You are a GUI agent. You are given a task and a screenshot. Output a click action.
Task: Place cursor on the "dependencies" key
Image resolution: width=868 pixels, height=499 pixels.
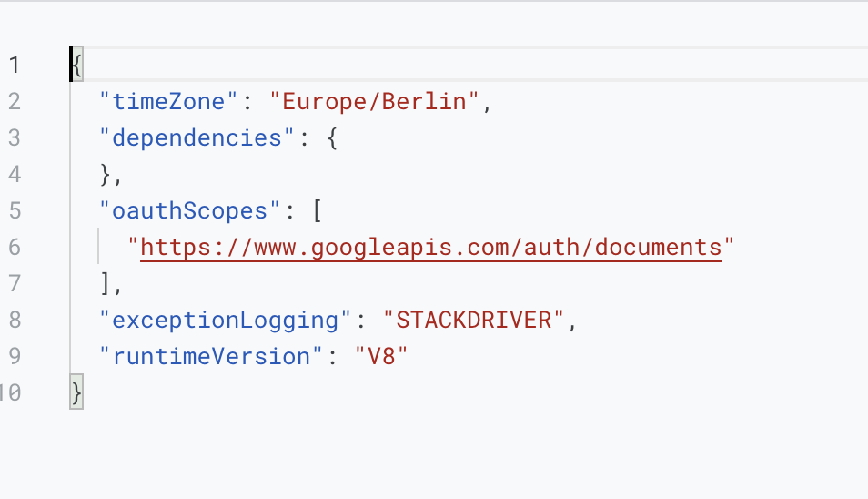point(197,137)
